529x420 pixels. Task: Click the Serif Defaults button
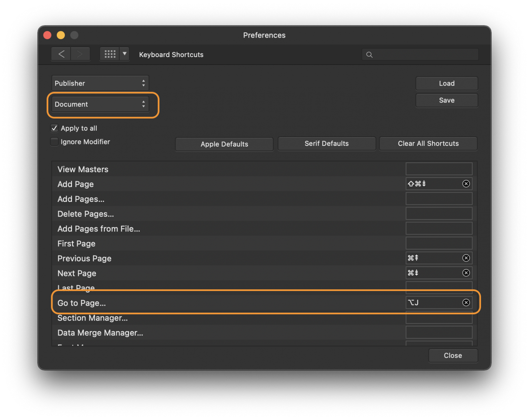(x=327, y=144)
